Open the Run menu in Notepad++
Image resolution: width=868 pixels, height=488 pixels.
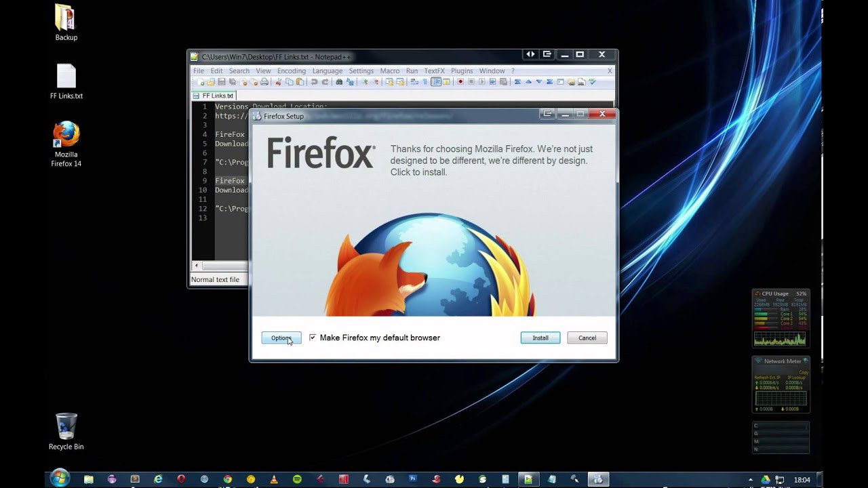[x=412, y=70]
